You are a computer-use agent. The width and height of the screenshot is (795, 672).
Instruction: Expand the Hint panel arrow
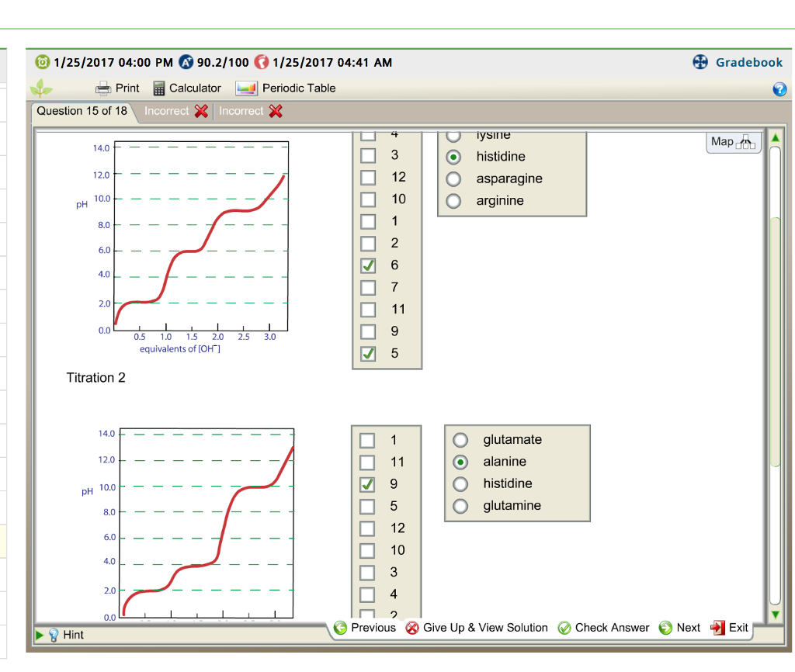click(x=40, y=635)
